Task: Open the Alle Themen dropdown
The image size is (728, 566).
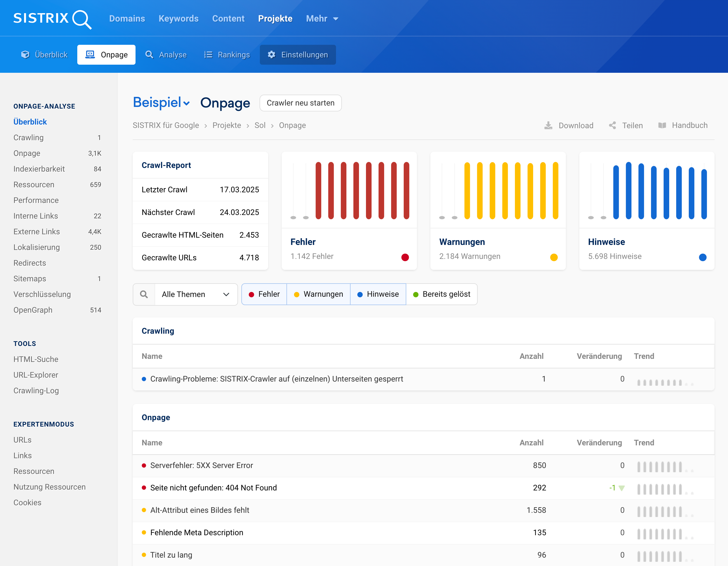Action: point(196,294)
